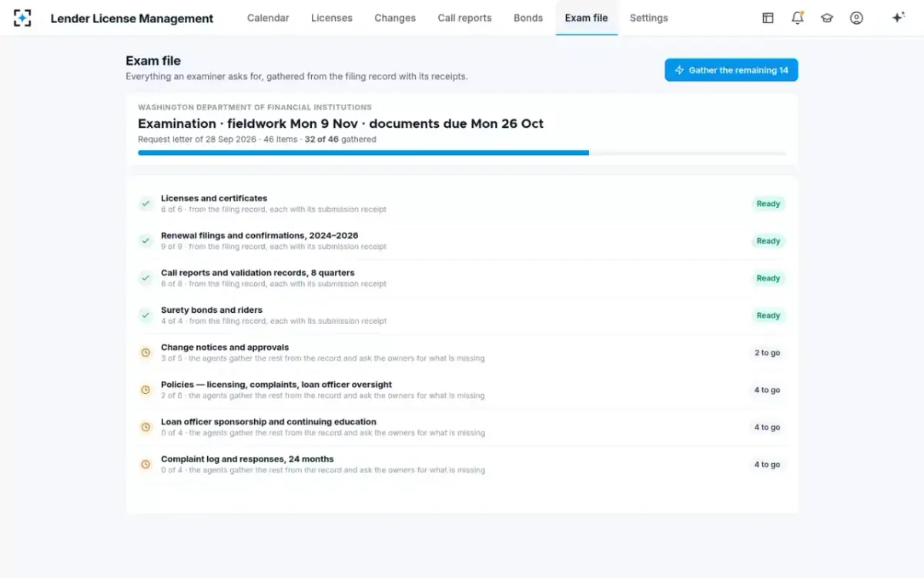This screenshot has height=578, width=924.
Task: Click the Lender License Management title
Action: tap(132, 18)
